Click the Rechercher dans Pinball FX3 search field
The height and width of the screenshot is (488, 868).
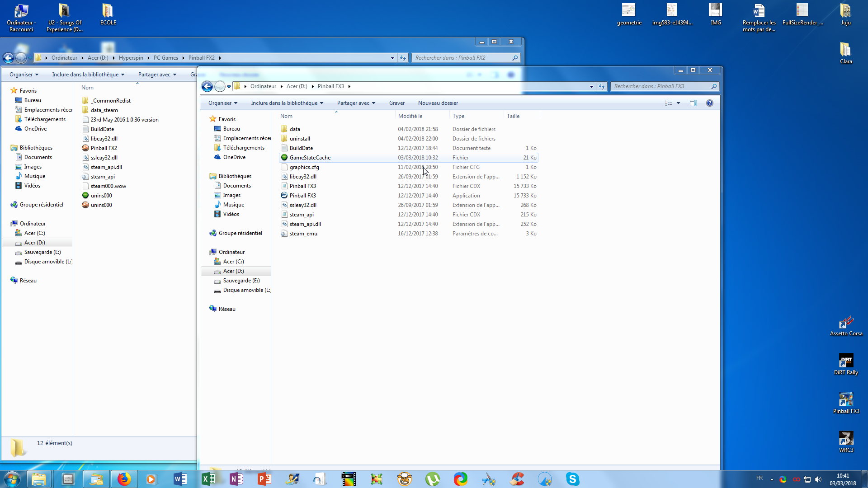(x=660, y=86)
